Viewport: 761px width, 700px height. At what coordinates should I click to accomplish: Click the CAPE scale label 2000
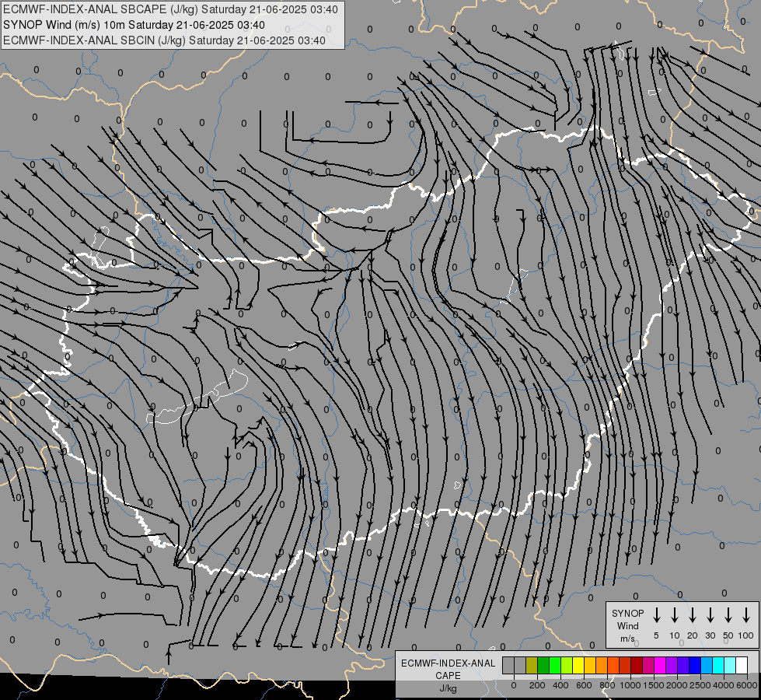tap(677, 685)
